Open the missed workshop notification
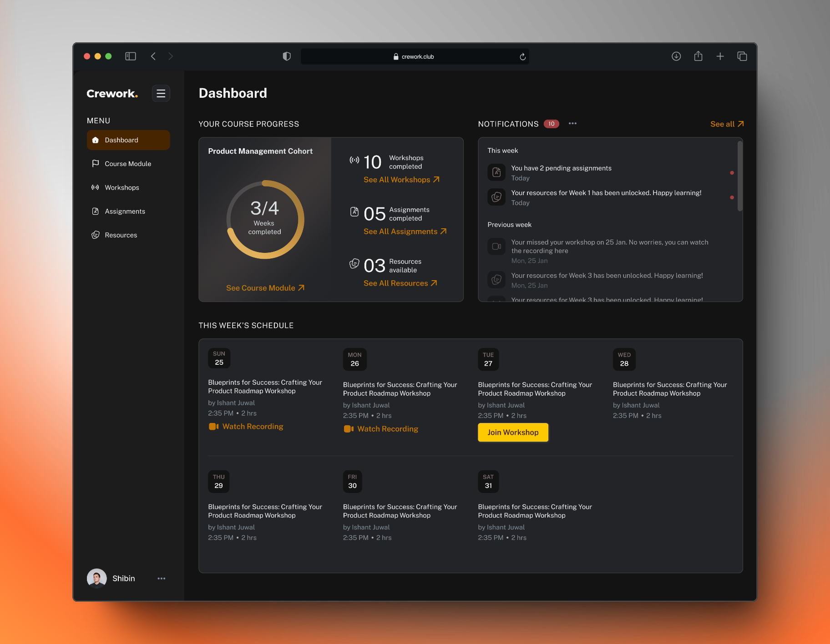Screen dimensions: 830x644 (611, 251)
